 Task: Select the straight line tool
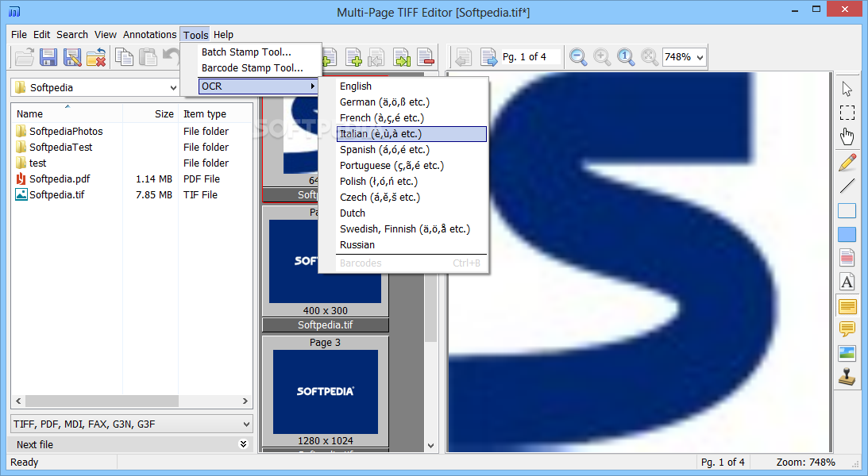(847, 186)
